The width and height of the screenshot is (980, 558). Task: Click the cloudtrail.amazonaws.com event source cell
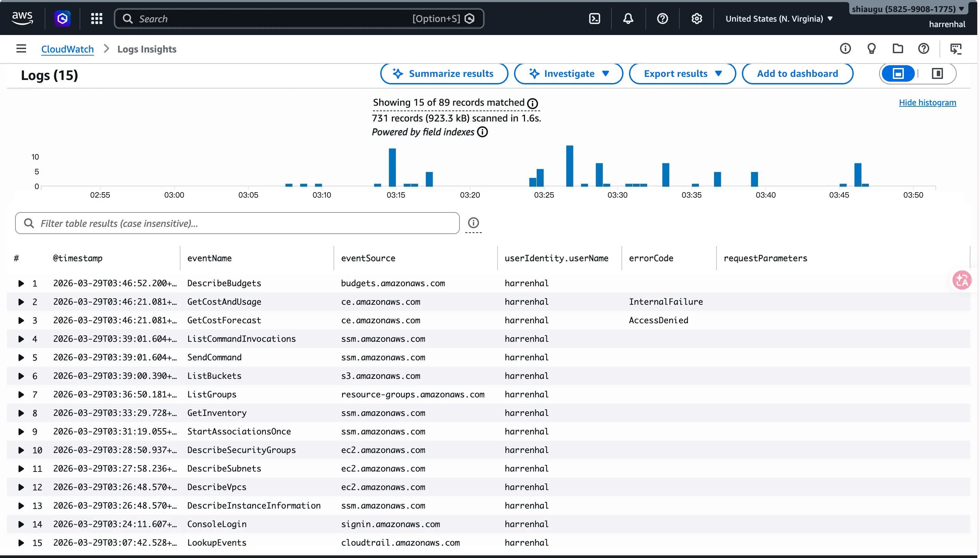click(400, 543)
